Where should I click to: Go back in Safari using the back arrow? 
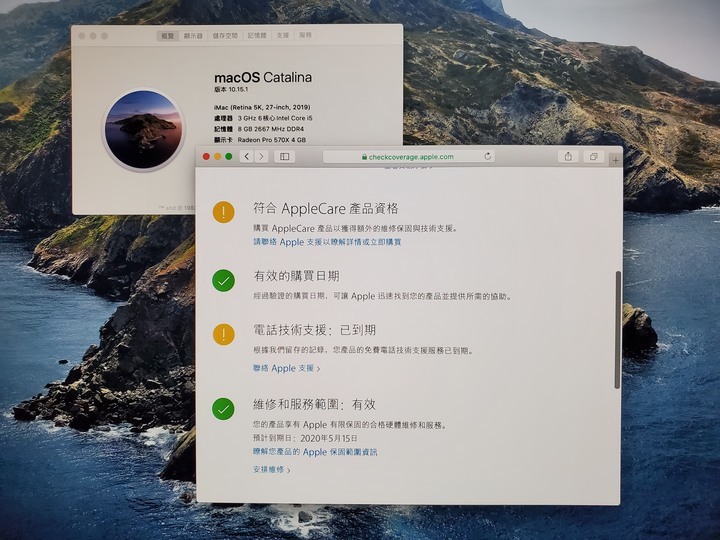point(247,157)
